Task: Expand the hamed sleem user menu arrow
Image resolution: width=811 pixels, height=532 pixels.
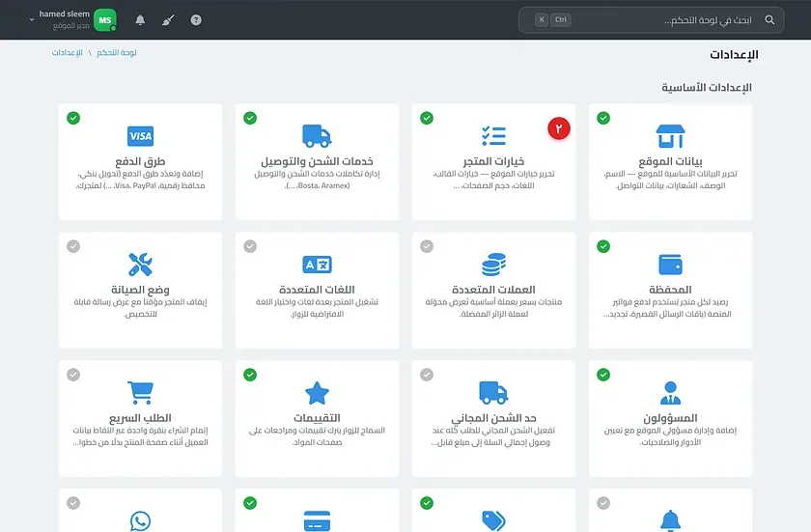Action: 32,20
